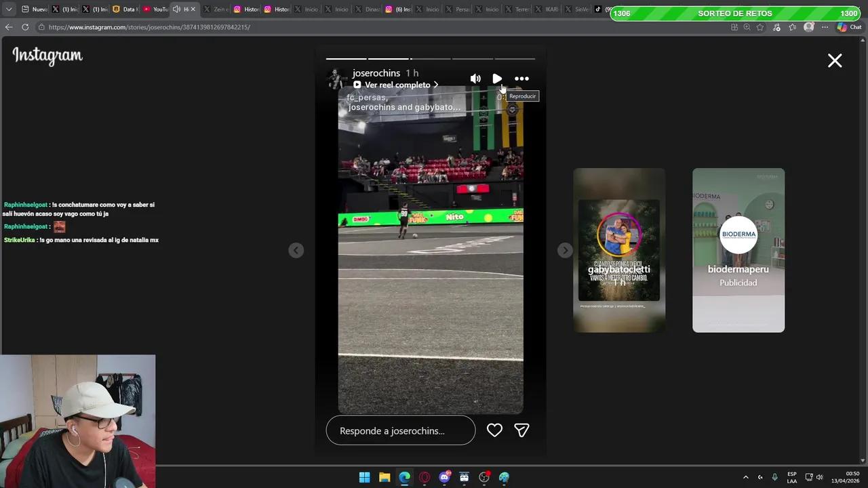Open the browser settings three-dot menu
Image resolution: width=868 pixels, height=488 pixels.
click(825, 27)
